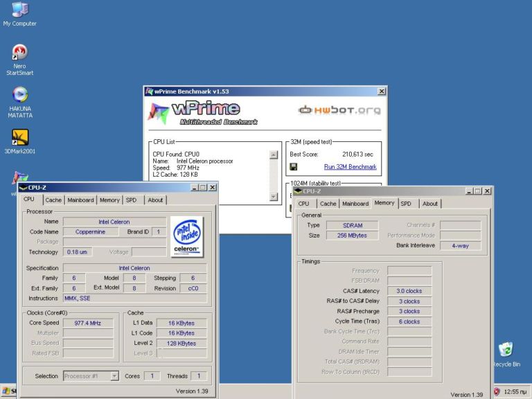Click the Best Score 210,613 sec text
Screen dimensions: 532x399
pos(331,154)
